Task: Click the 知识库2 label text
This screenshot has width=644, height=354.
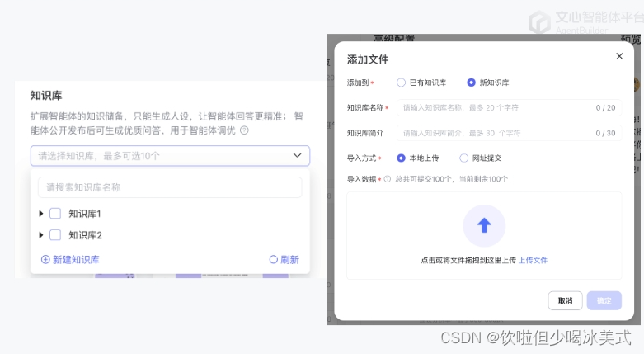Action: click(x=85, y=235)
